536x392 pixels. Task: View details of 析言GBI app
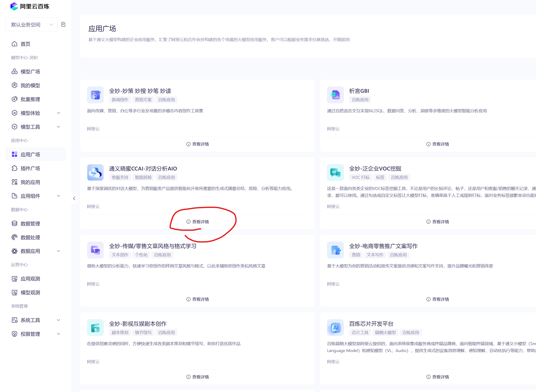pos(438,144)
